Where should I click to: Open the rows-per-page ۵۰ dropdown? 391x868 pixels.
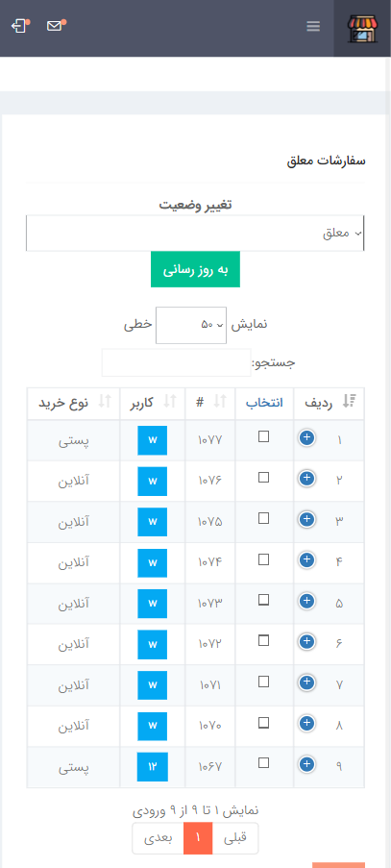(191, 325)
